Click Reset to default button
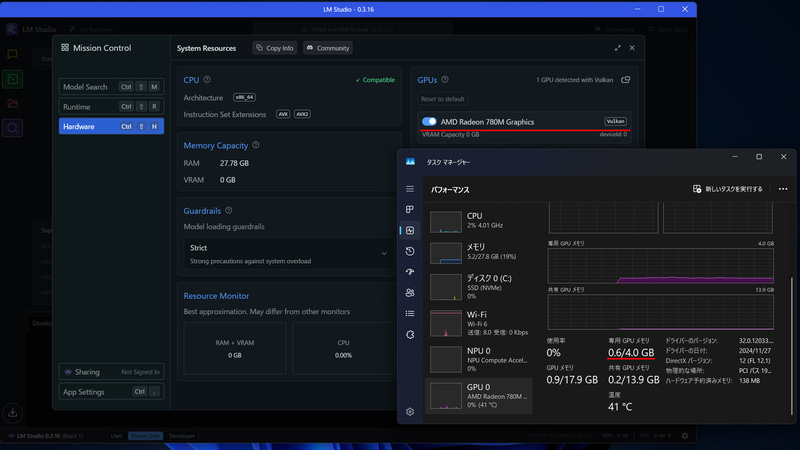Image resolution: width=800 pixels, height=450 pixels. tap(442, 99)
